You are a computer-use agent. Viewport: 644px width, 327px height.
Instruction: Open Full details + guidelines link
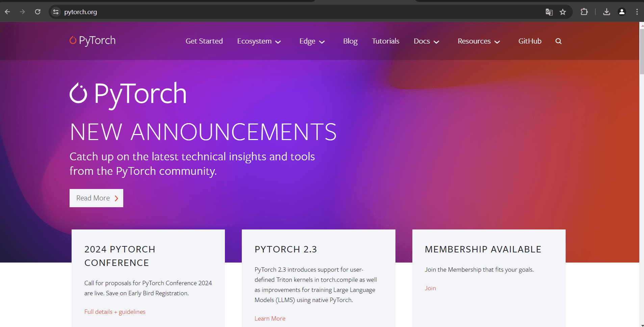point(115,312)
